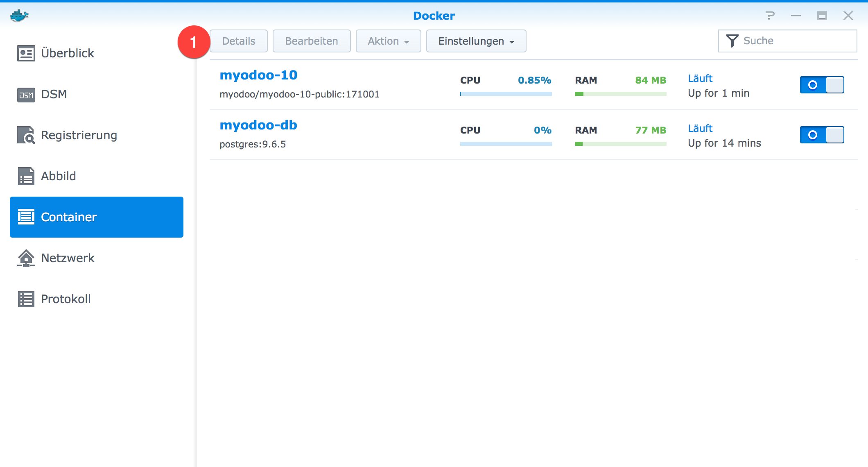Stop the myodoo-10 container with its switch
Screen dimensions: 868x467
[x=821, y=85]
